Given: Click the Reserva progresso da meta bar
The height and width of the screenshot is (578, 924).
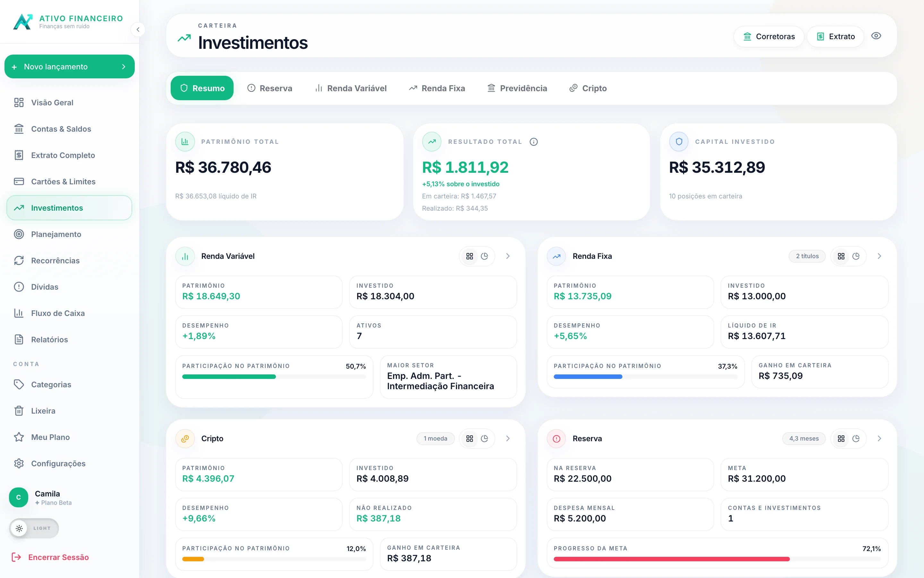Looking at the screenshot, I should [717, 559].
